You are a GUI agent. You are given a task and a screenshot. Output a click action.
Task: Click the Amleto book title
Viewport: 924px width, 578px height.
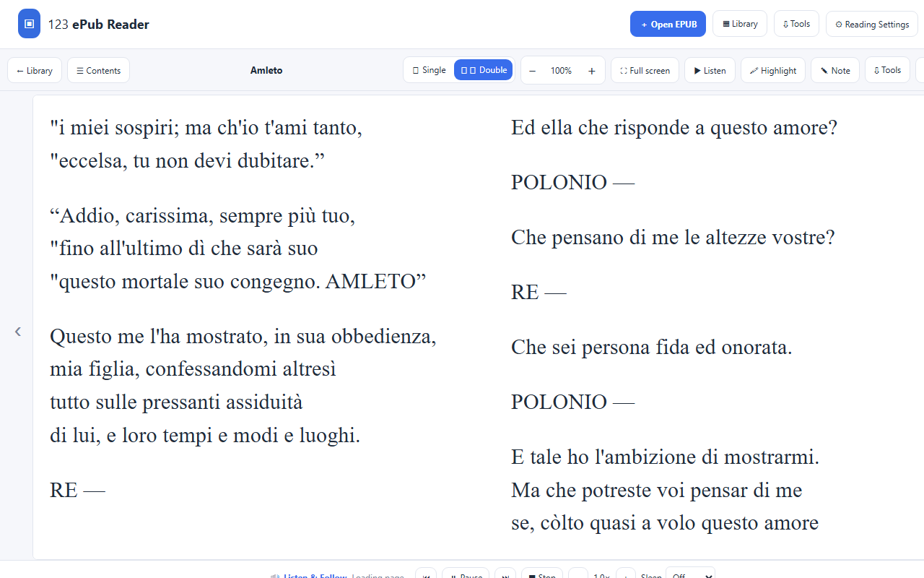pos(266,70)
